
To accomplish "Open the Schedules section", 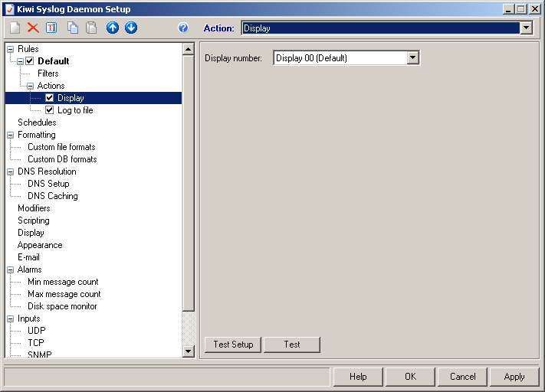I will [37, 122].
